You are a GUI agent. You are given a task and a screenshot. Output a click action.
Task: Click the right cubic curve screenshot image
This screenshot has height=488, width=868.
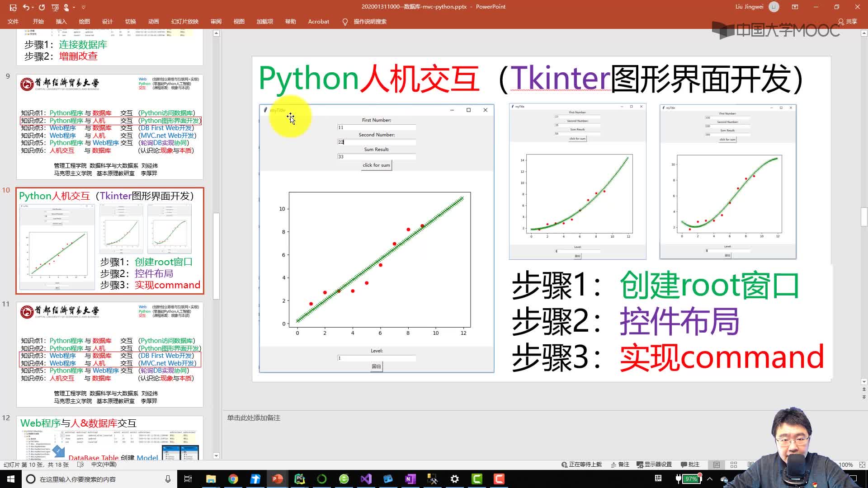click(728, 182)
